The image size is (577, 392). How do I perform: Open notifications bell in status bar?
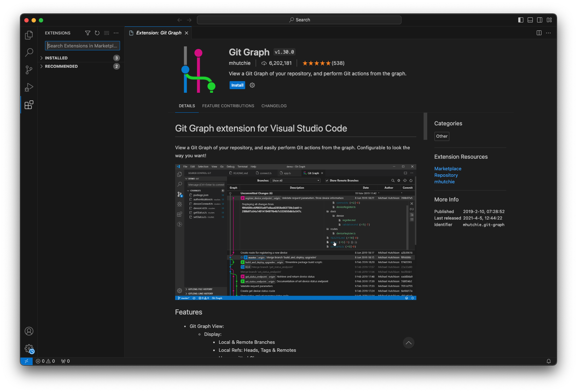pos(549,361)
